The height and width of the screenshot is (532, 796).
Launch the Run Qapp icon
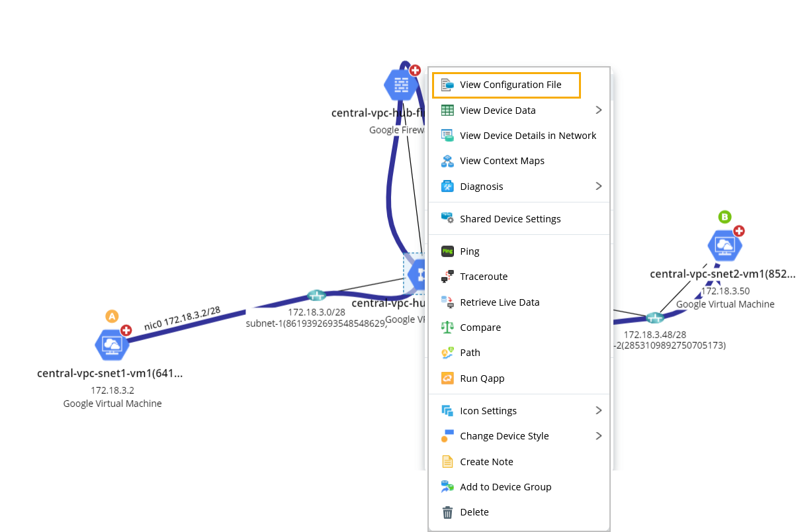[449, 378]
